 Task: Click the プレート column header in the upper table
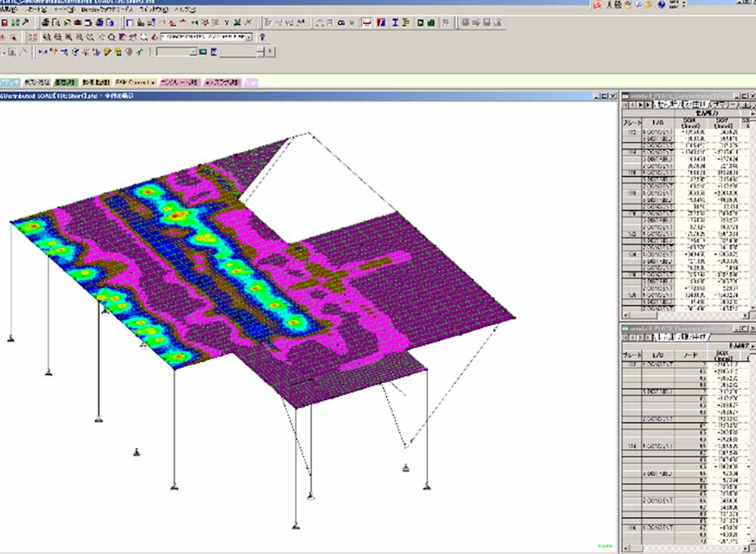pyautogui.click(x=631, y=122)
